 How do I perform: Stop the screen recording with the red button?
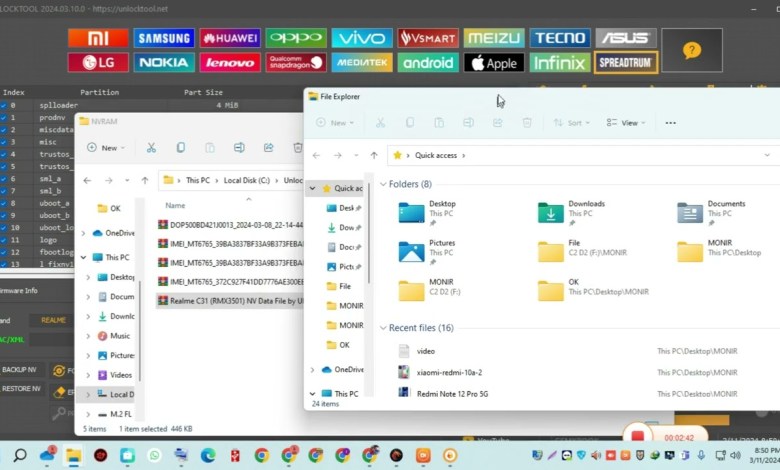coord(637,436)
